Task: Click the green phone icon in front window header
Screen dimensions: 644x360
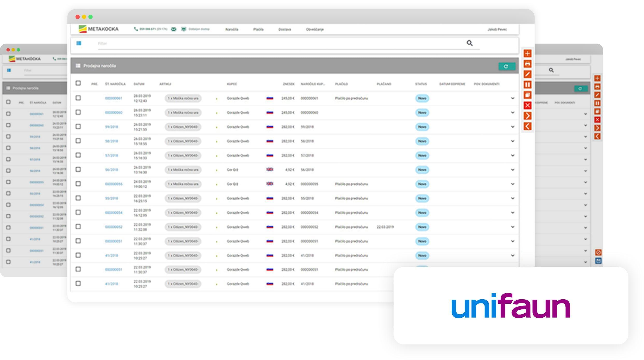Action: tap(136, 29)
